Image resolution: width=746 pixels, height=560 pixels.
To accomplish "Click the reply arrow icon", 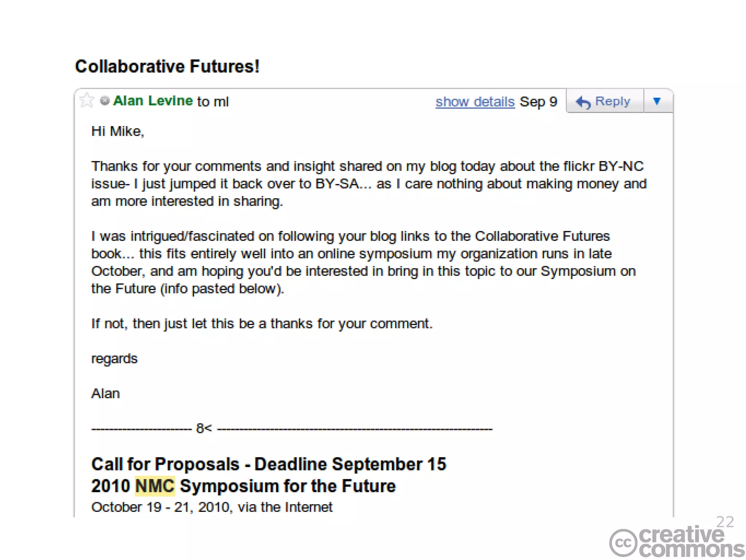I will coord(583,102).
